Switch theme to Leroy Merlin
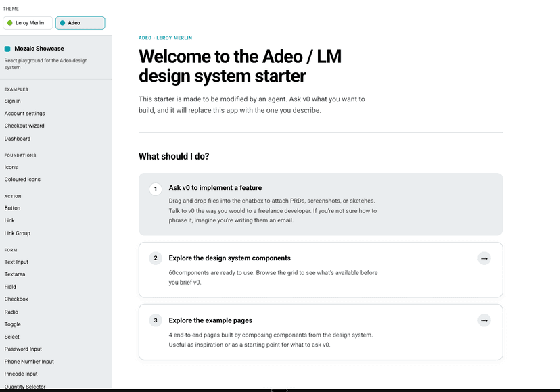Screen dimensions: 560x392 [28, 23]
